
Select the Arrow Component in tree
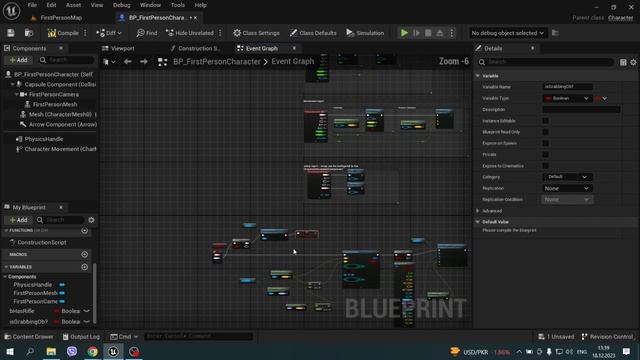[63, 124]
